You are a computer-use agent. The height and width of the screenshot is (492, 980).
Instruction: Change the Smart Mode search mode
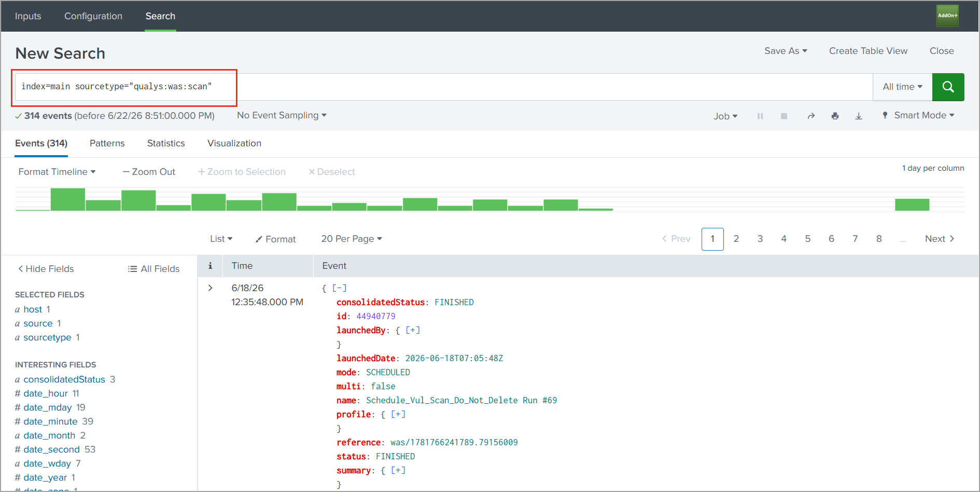tap(918, 115)
